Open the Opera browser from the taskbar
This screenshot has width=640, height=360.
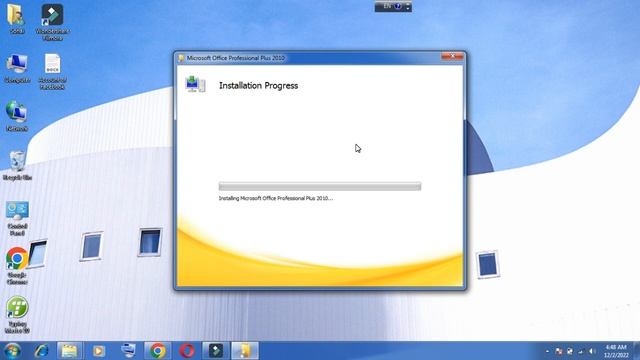point(187,351)
